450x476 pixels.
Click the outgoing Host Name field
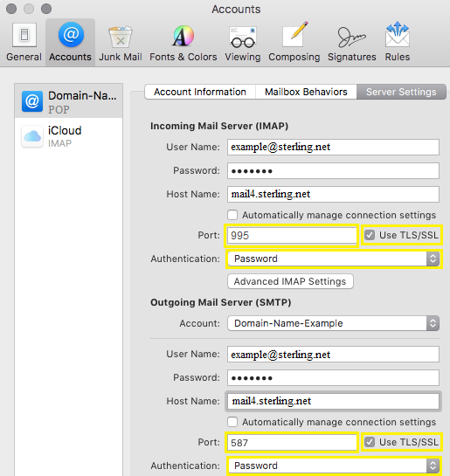[333, 401]
